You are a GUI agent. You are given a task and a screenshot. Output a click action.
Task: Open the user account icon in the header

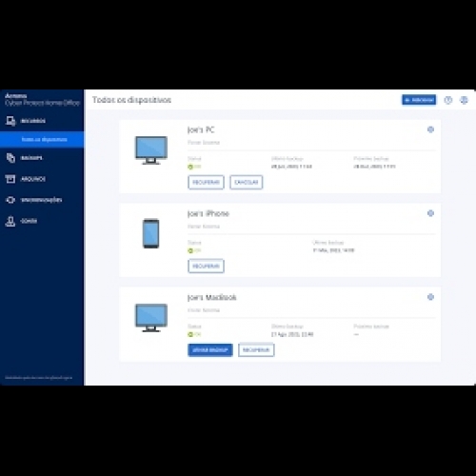[x=464, y=100]
